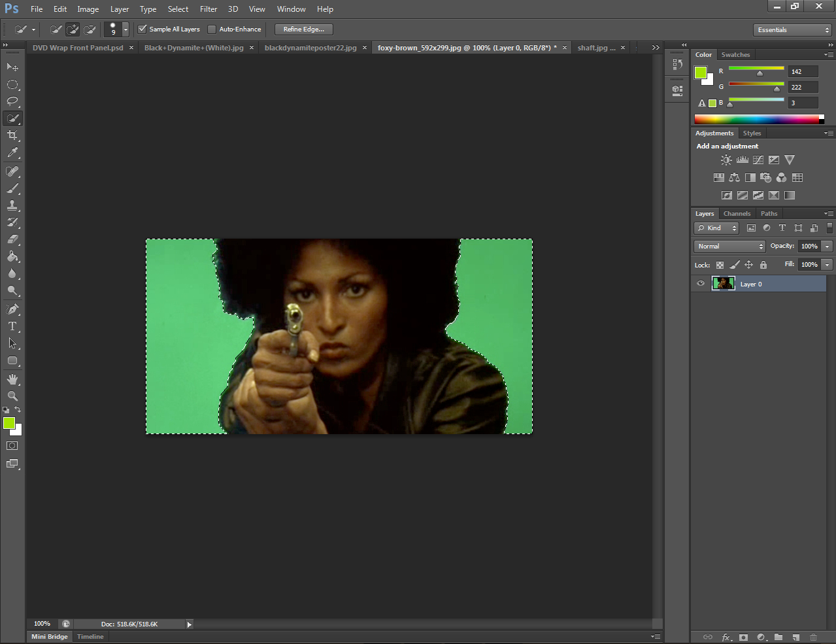Add a Levels adjustment
Viewport: 836px width, 644px height.
tap(743, 160)
